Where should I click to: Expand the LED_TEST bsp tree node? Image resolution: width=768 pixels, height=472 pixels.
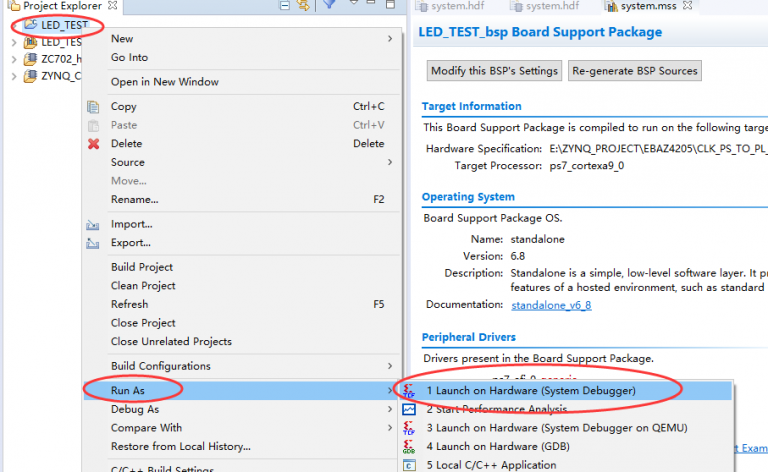14,42
